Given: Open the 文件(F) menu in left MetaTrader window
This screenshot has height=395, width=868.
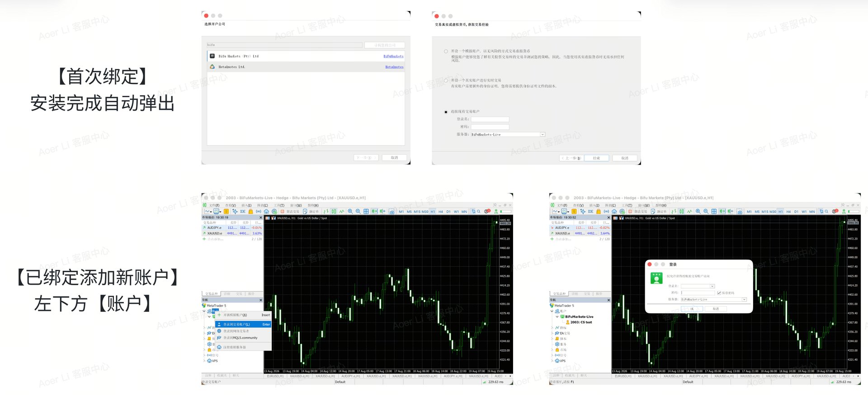Looking at the screenshot, I should (214, 205).
